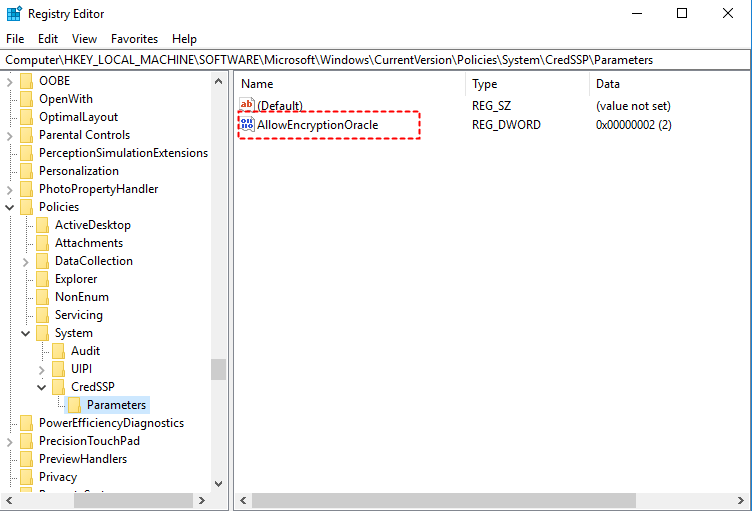Click the Parental Controls folder icon
752x511 pixels.
click(27, 135)
